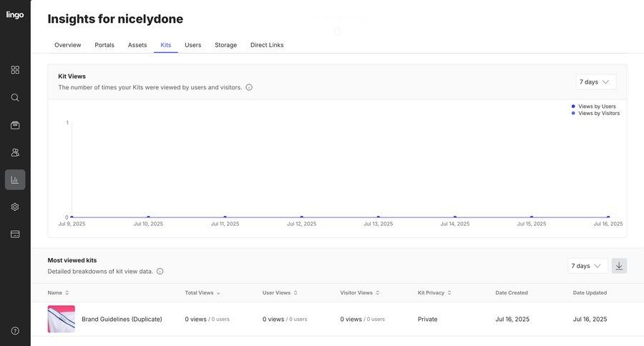This screenshot has width=644, height=346.
Task: Toggle the Views by Users legend item
Action: (596, 107)
